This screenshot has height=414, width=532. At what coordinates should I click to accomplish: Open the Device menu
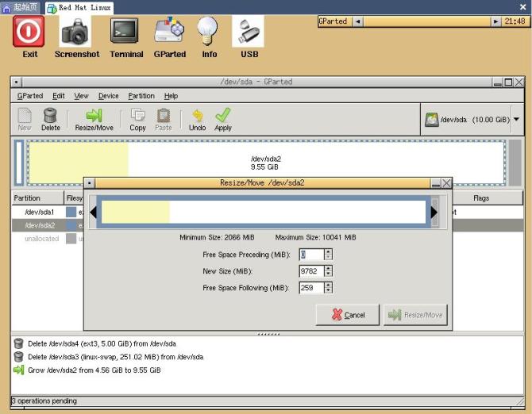pyautogui.click(x=108, y=96)
